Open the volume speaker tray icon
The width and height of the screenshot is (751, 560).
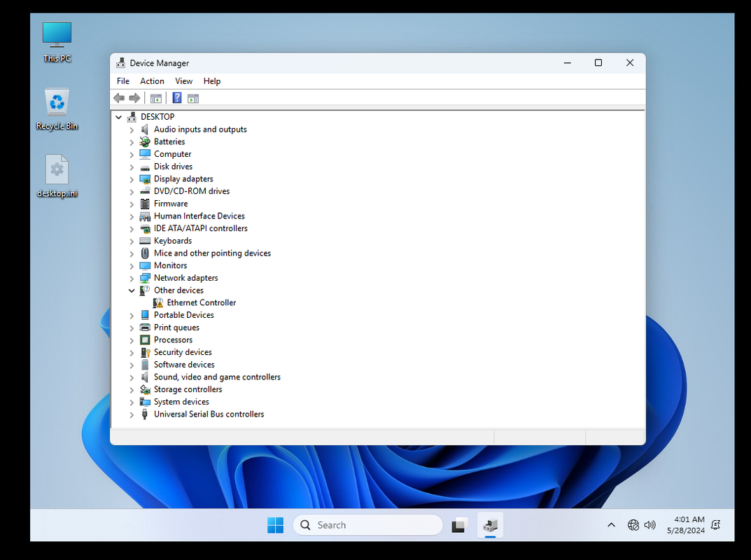(650, 525)
